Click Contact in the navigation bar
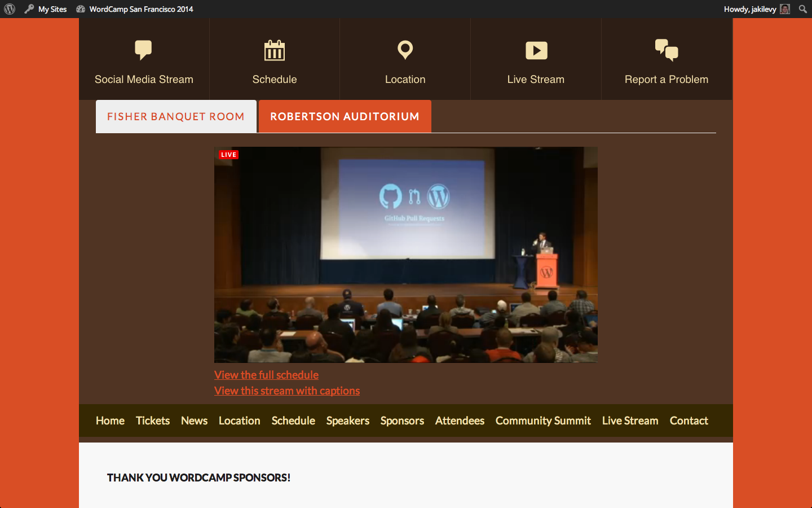Image resolution: width=812 pixels, height=508 pixels. 689,421
